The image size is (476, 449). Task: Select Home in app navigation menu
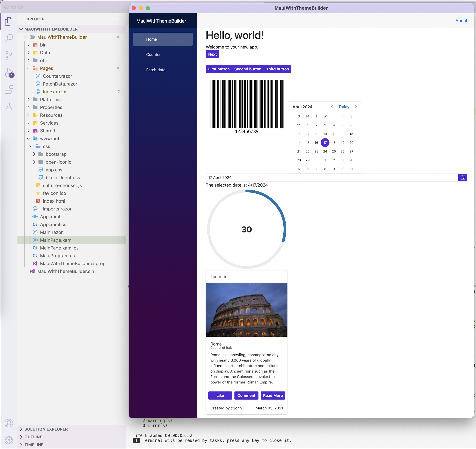click(x=163, y=39)
